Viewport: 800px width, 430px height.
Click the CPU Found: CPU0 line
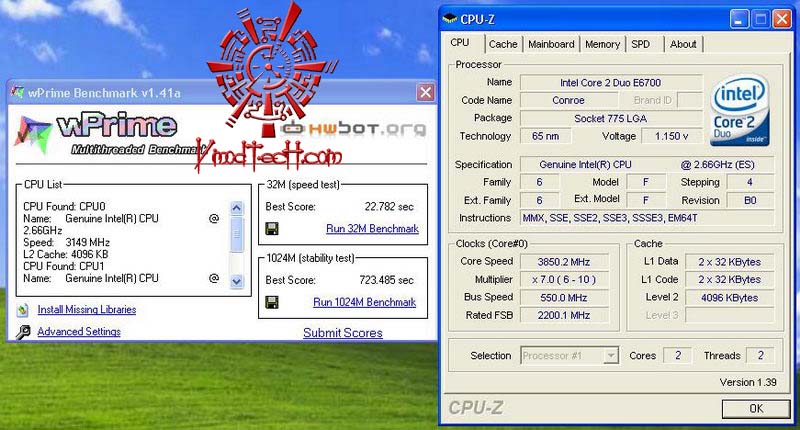point(64,207)
